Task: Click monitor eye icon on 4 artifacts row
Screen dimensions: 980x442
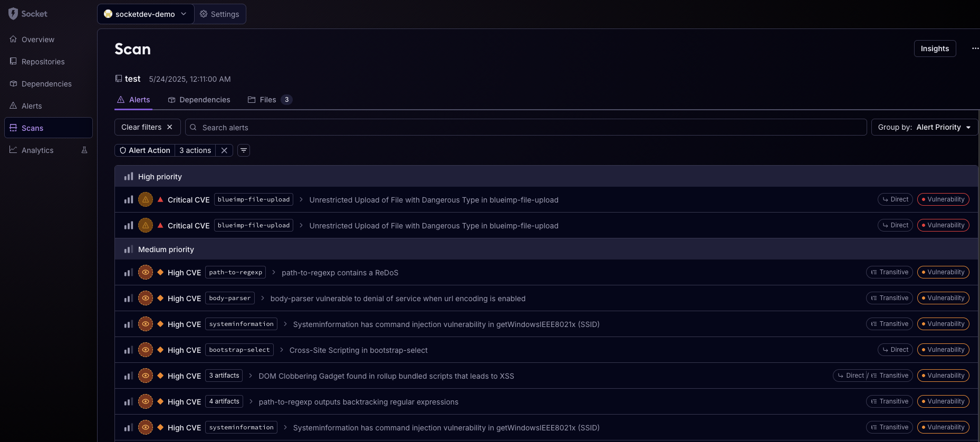Action: 146,401
